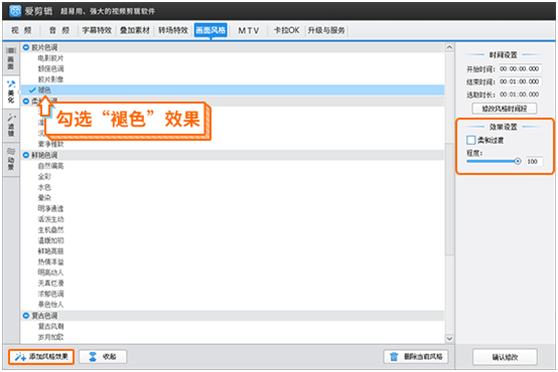Open the 升级与服务 tab
The height and width of the screenshot is (372, 558).
point(326,31)
